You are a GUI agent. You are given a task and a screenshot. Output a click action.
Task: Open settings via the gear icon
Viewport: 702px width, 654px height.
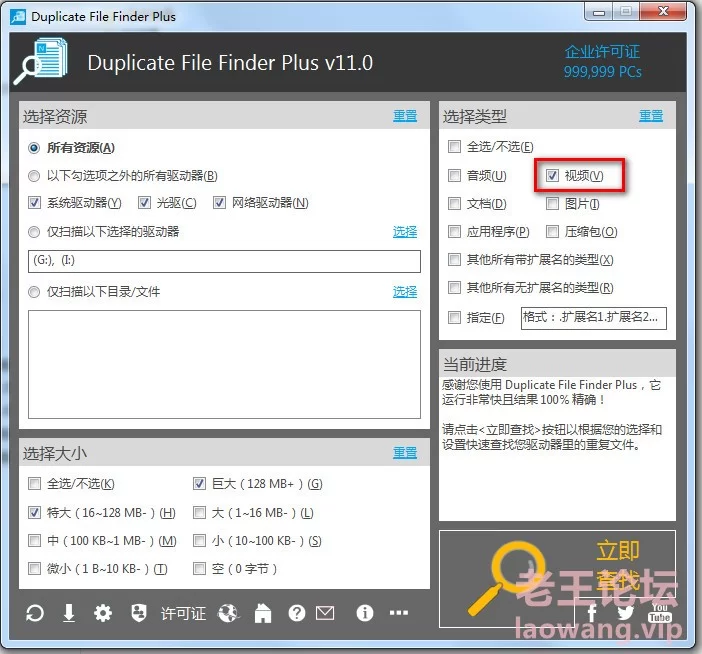(103, 613)
